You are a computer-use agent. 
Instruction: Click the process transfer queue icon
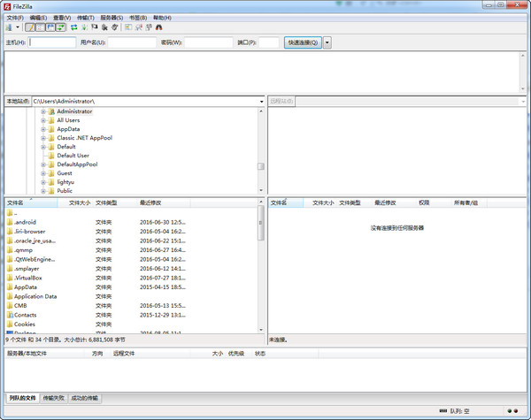point(84,27)
